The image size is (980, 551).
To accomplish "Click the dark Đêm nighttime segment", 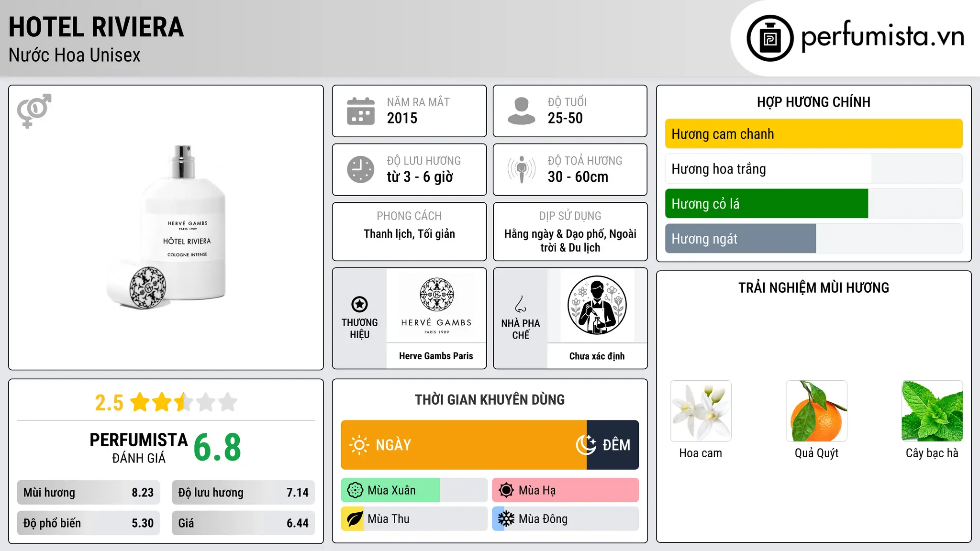I will click(x=613, y=445).
